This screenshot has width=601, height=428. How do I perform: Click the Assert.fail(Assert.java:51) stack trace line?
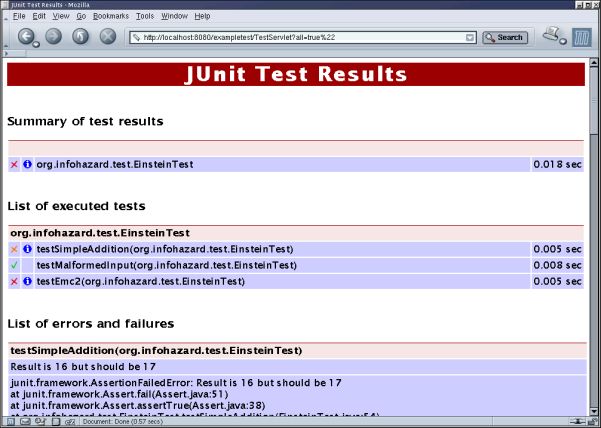point(119,394)
